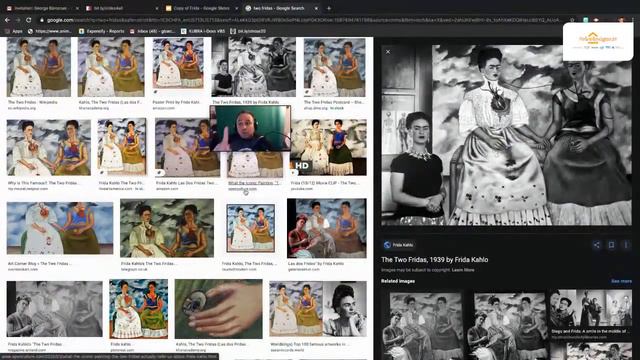Open 'The Two Fridas - Wikipedia' thumbnail
The image size is (640, 360).
click(39, 67)
